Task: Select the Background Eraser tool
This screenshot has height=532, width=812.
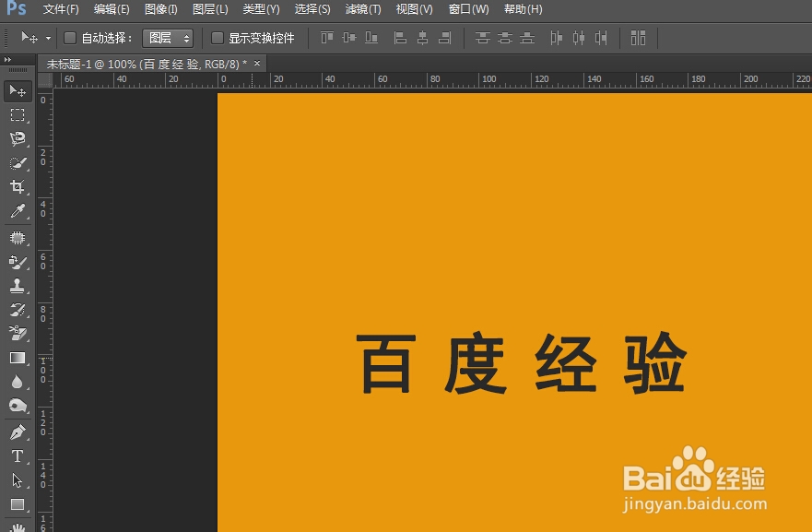Action: (x=18, y=333)
